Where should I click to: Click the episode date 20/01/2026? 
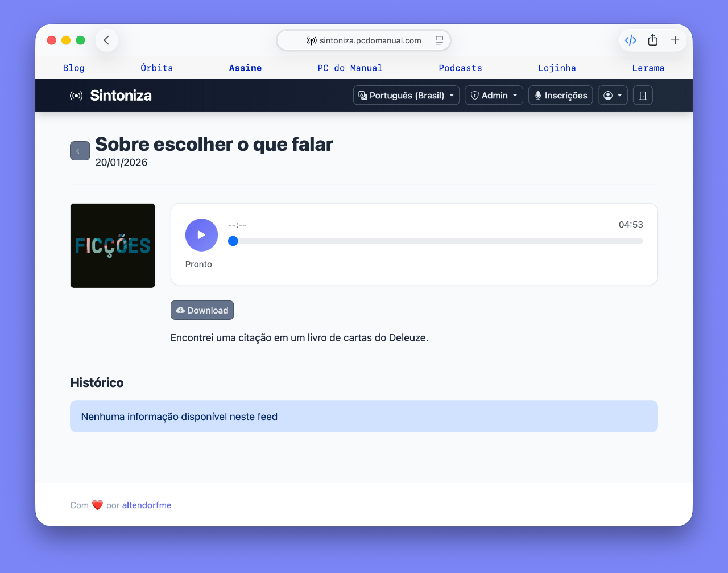(x=122, y=163)
